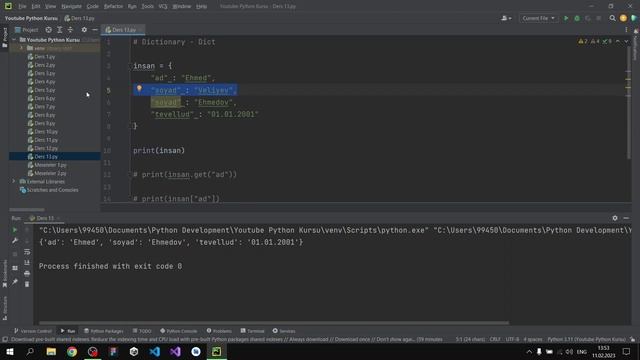Open Services tool window

[x=284, y=331]
